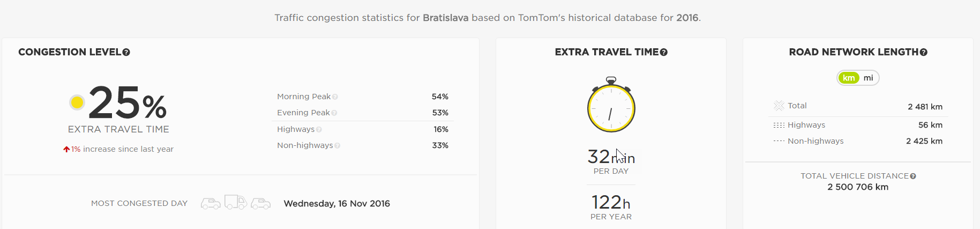Screen dimensions: 980x229
Task: Click the yellow congestion level indicator dot
Action: [x=77, y=102]
